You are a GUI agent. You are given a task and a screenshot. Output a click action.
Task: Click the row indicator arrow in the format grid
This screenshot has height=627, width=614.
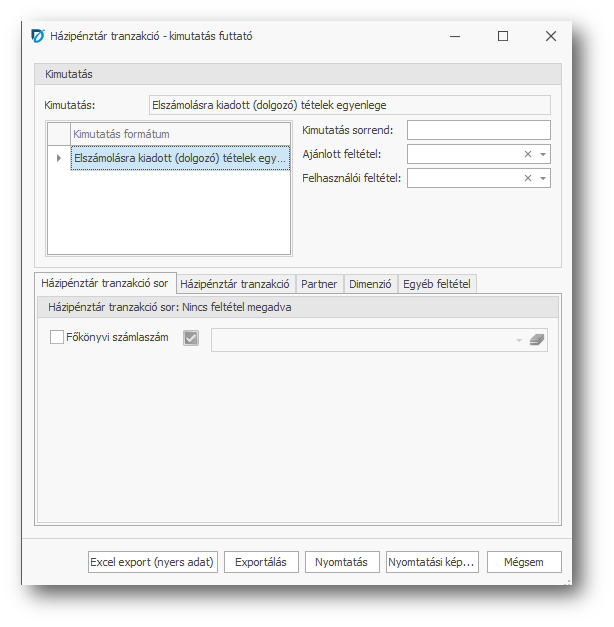coord(58,158)
